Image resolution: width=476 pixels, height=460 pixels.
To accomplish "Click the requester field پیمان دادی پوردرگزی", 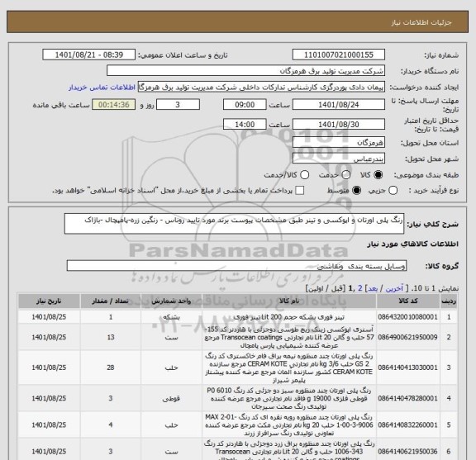I will click(x=261, y=88).
